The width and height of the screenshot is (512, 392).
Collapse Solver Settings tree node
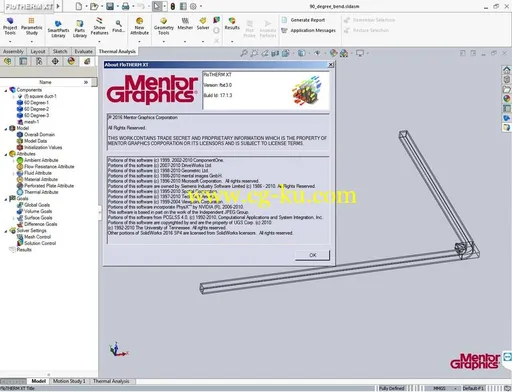[x=6, y=231]
